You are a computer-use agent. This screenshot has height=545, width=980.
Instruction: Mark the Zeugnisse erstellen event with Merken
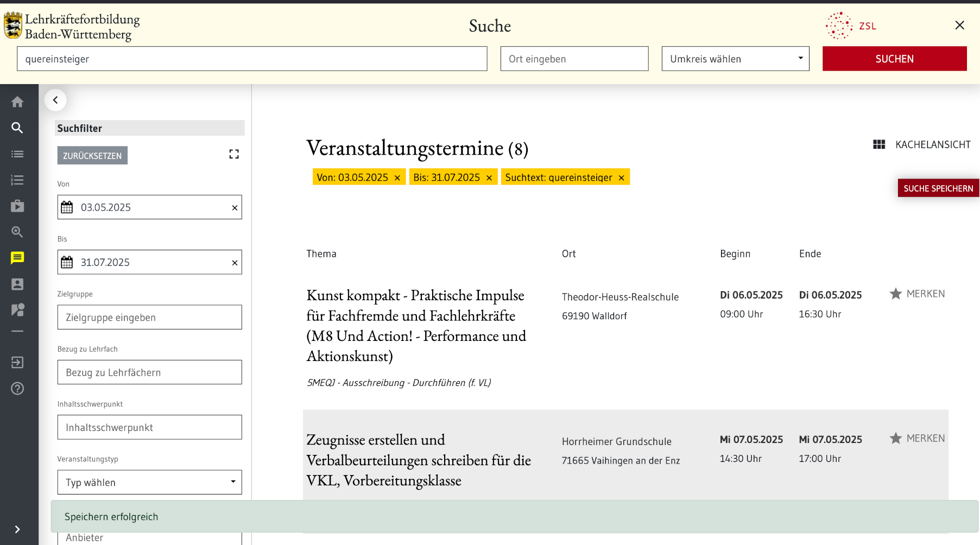pos(917,439)
